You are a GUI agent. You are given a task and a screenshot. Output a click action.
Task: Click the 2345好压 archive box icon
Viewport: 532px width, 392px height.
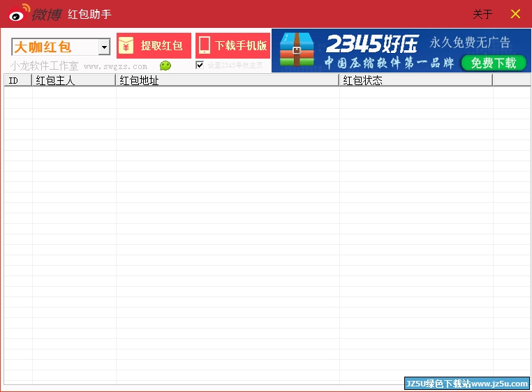(297, 50)
